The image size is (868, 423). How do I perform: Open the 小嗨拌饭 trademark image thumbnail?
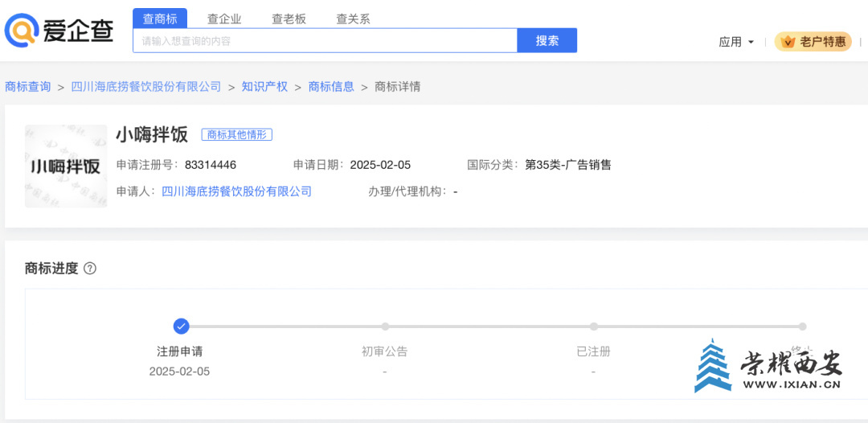66,166
